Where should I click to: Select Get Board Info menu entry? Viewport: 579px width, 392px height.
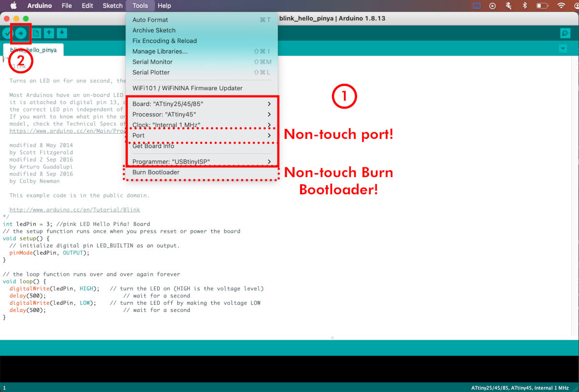[202, 146]
